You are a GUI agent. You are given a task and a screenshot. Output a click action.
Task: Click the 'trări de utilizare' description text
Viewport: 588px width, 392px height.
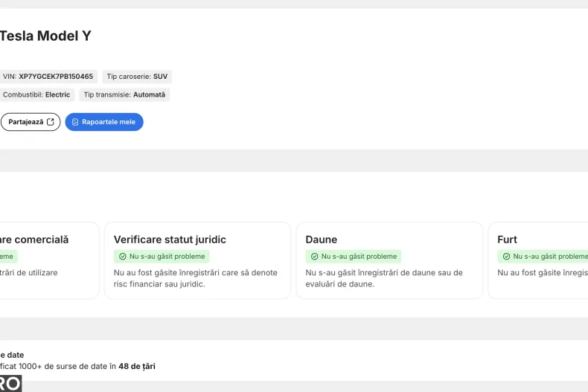point(28,273)
